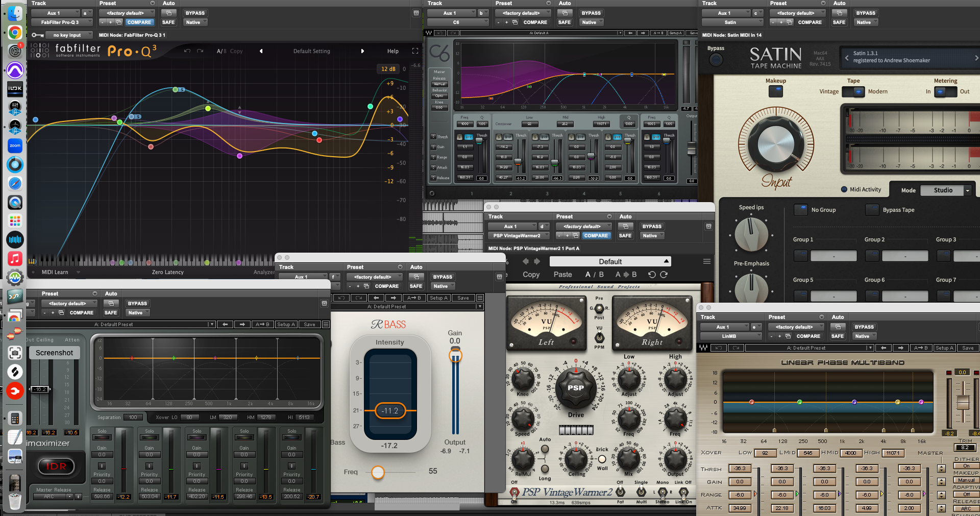Click the IDR button in L3 Multimaximizer
Viewport: 980px width, 516px height.
click(x=56, y=466)
